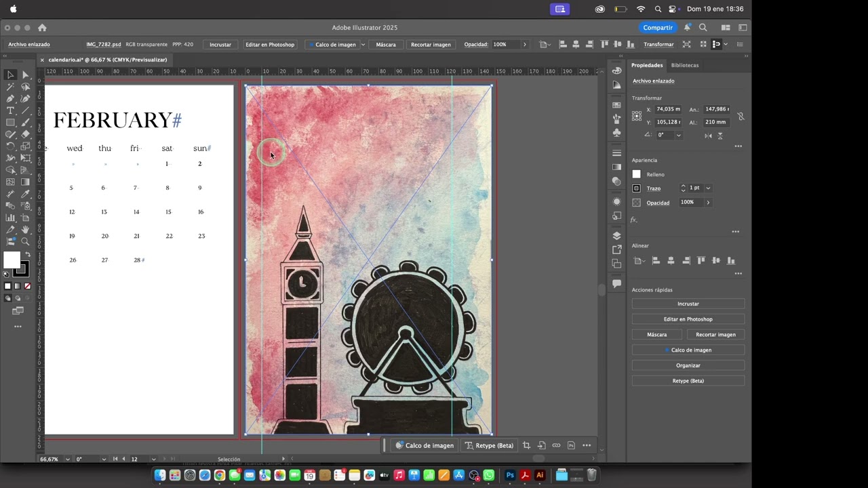
Task: Toggle constrain width and height proportions
Action: coord(741,116)
